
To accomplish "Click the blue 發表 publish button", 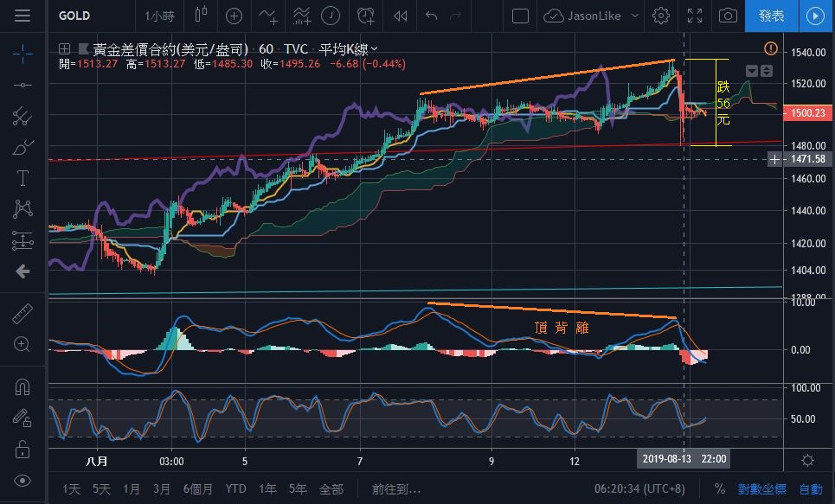I will click(772, 16).
